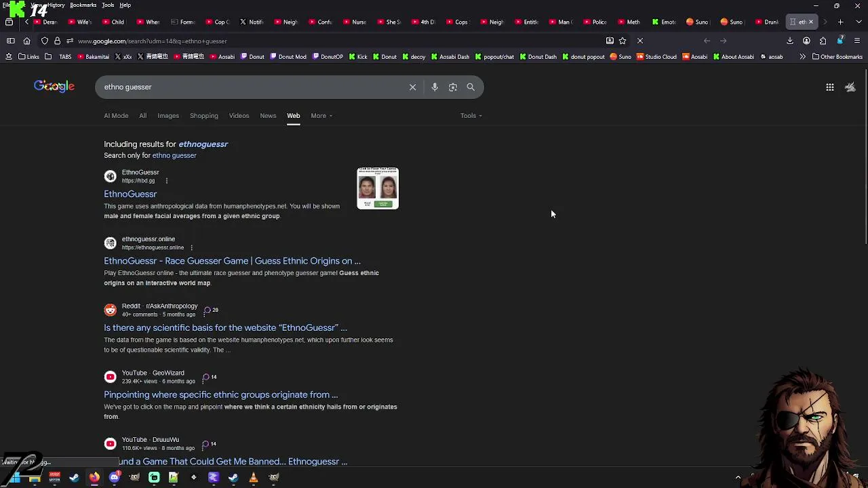Click the ethnoguessr spelling suggestion
The image size is (868, 488).
tap(203, 144)
